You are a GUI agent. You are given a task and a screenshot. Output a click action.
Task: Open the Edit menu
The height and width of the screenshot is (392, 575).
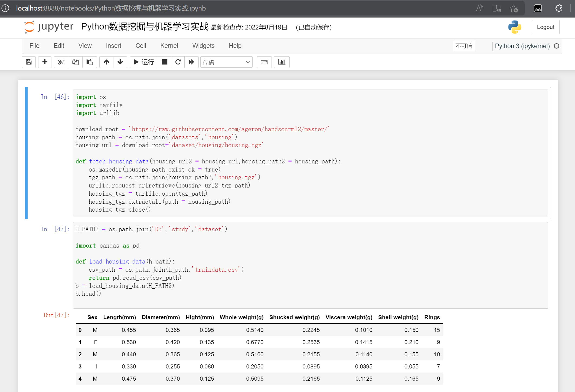click(x=59, y=46)
